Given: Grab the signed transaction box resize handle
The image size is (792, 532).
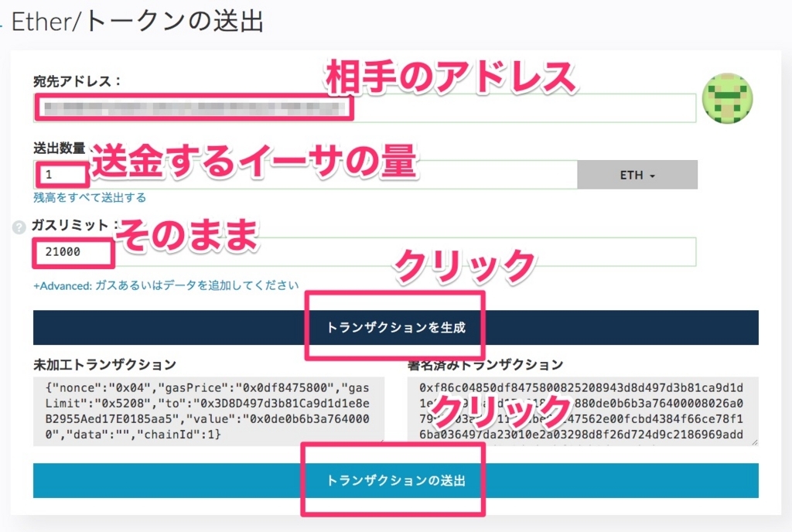Looking at the screenshot, I should (x=754, y=442).
